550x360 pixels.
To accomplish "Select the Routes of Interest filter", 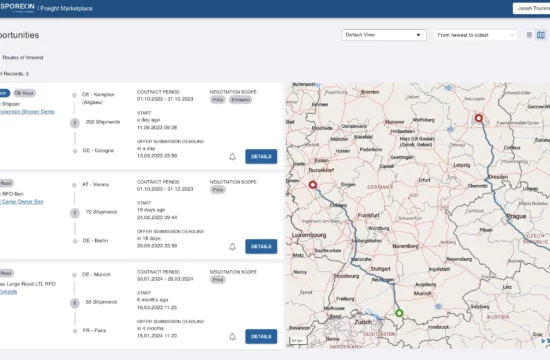I will tap(22, 58).
